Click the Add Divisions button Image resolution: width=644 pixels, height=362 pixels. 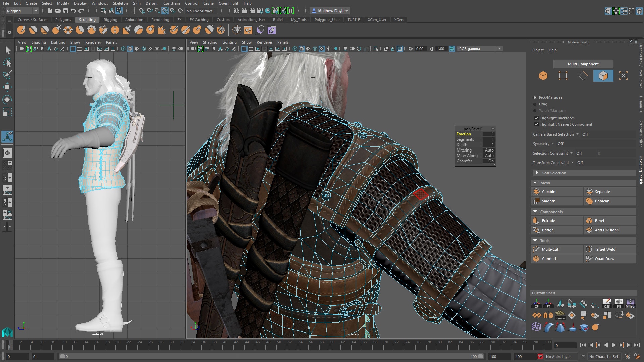606,230
